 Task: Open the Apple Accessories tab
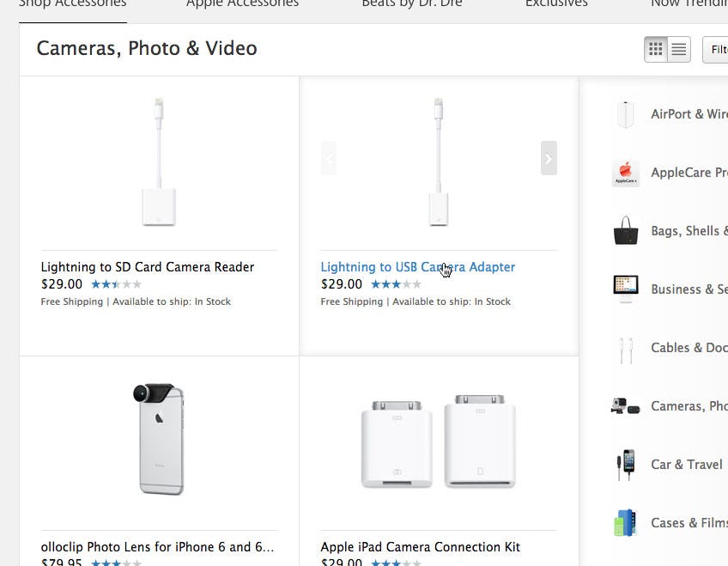pyautogui.click(x=242, y=3)
